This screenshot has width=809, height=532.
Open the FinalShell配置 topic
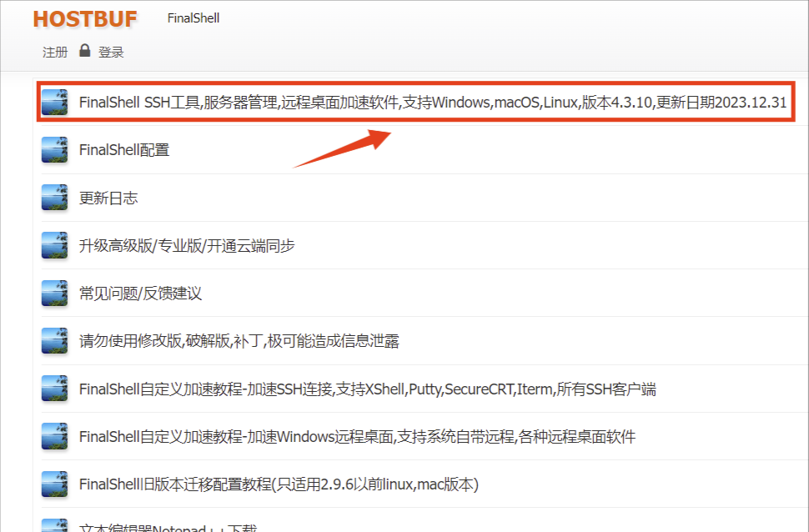pyautogui.click(x=124, y=150)
